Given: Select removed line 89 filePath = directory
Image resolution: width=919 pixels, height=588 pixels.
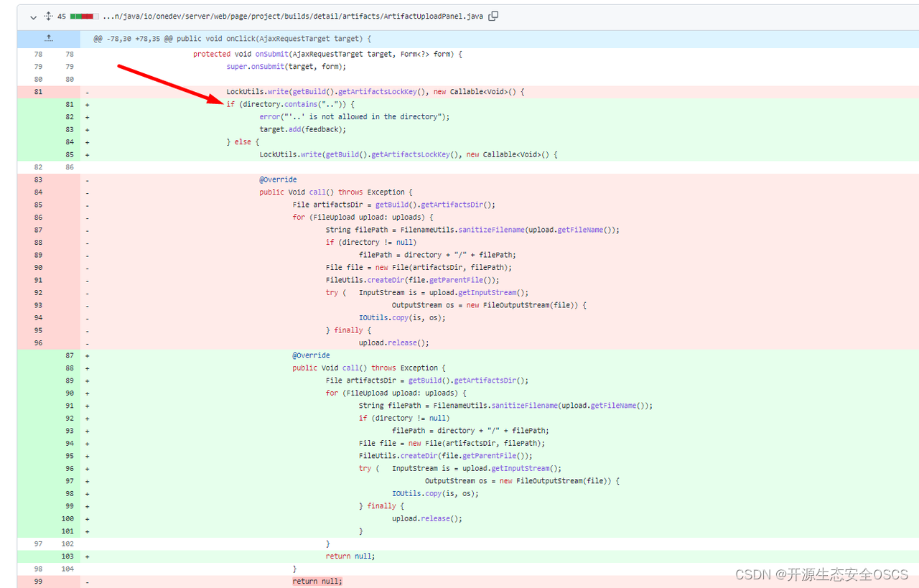Looking at the screenshot, I should point(438,255).
